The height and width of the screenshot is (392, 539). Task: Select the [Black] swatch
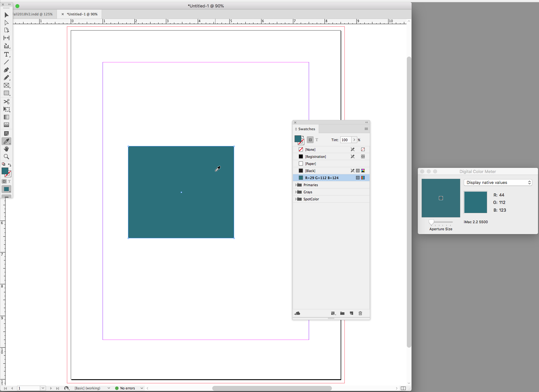click(310, 170)
